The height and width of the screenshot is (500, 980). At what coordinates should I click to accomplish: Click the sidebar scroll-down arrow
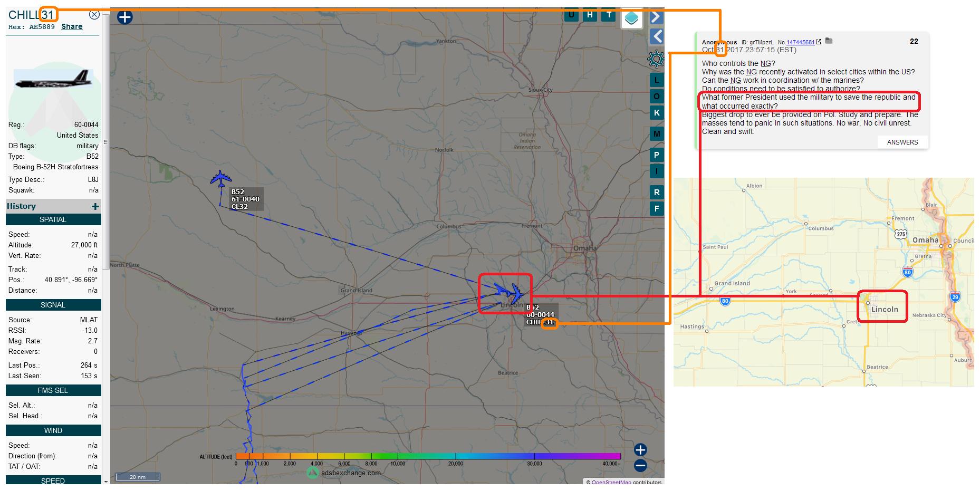pos(105,481)
